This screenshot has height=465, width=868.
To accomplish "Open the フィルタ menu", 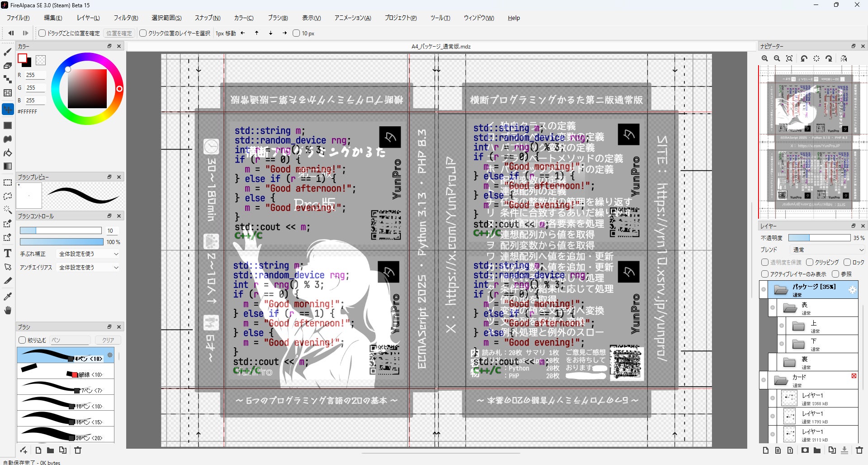I will click(x=126, y=18).
